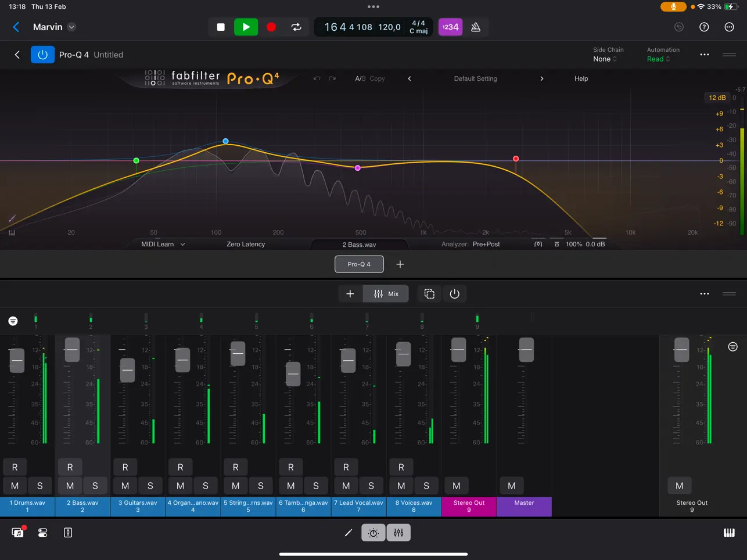Mute the 2 Bass.wav channel
Image resolution: width=747 pixels, height=560 pixels.
tap(70, 486)
